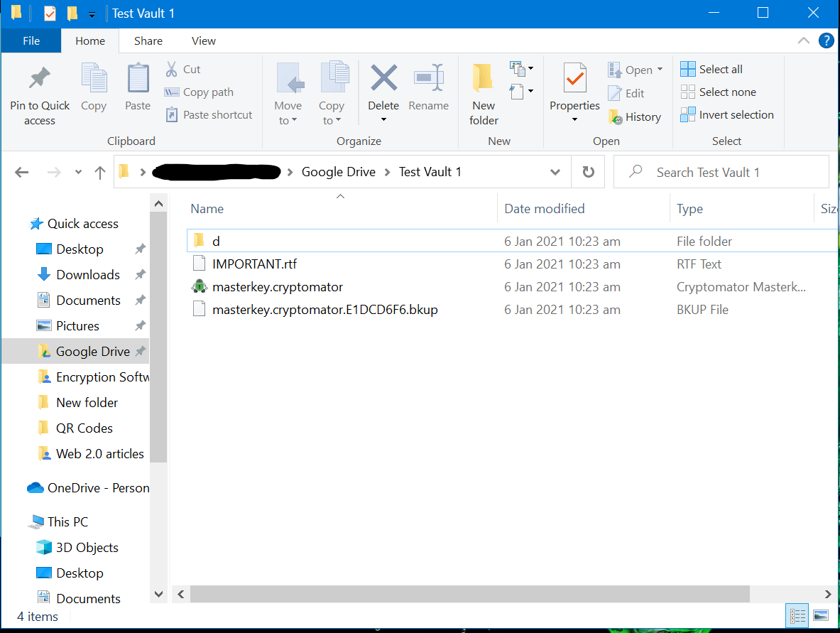The width and height of the screenshot is (840, 633).
Task: Open the masterkey.cryptomator file
Action: [277, 287]
